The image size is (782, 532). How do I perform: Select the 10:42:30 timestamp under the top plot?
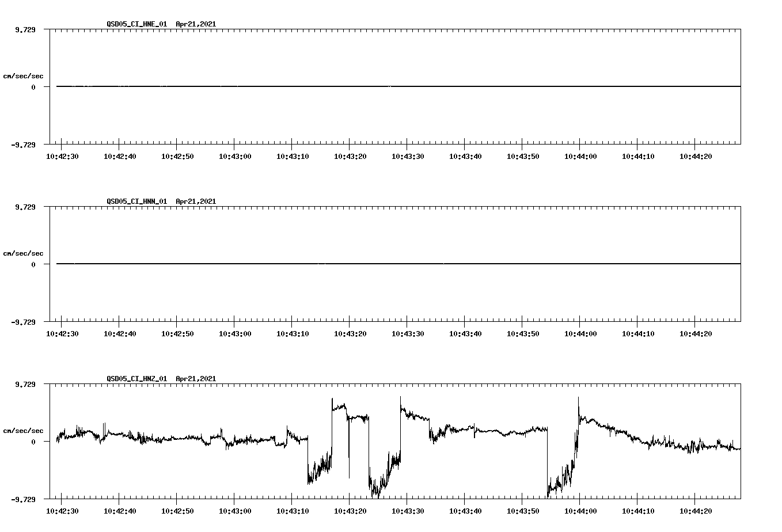(x=64, y=155)
